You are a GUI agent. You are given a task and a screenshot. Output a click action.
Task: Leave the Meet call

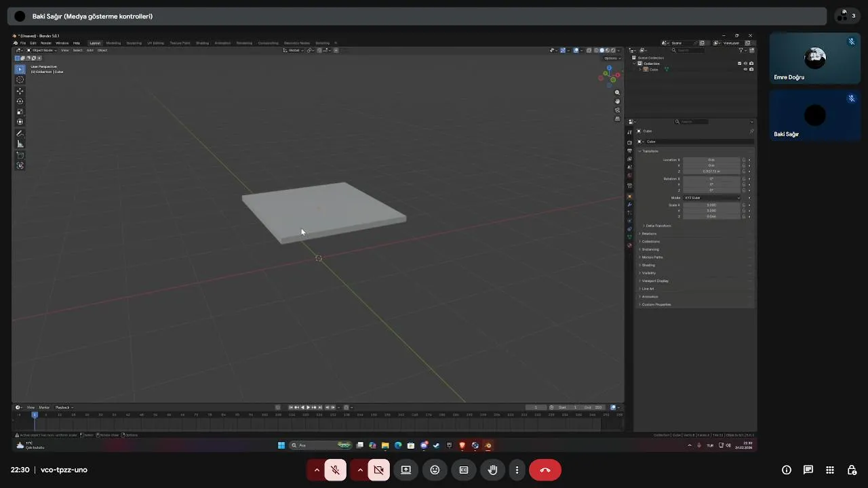[x=545, y=470]
